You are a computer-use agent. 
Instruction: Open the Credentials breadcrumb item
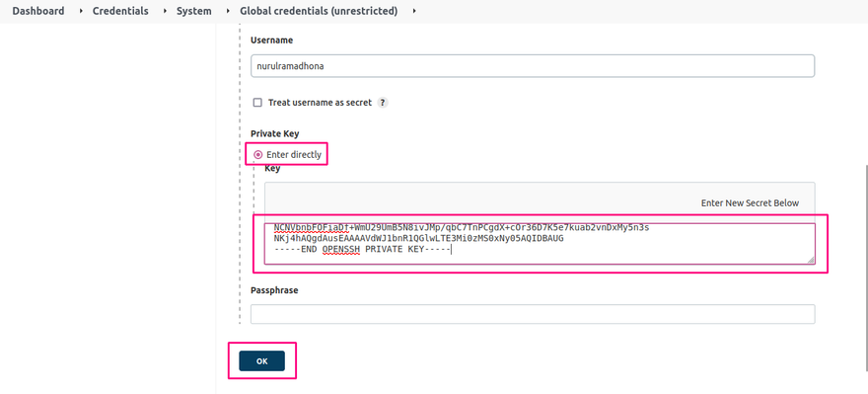pyautogui.click(x=120, y=11)
